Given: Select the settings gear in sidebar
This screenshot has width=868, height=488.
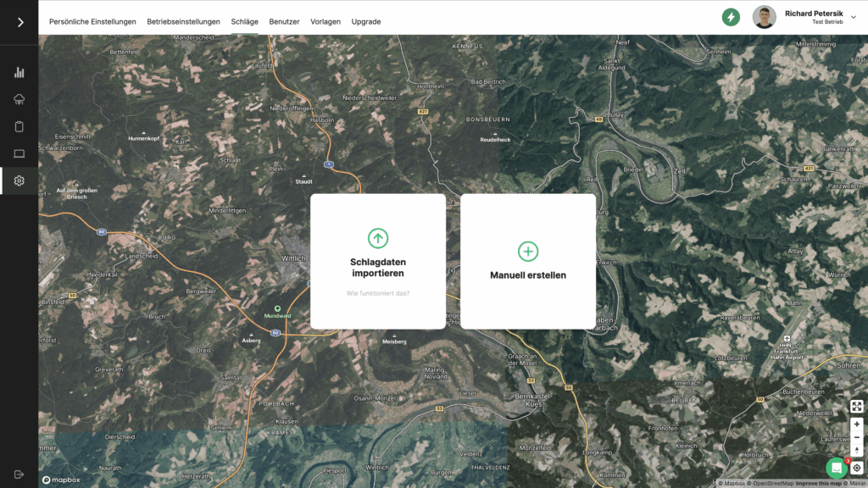Looking at the screenshot, I should pyautogui.click(x=19, y=180).
